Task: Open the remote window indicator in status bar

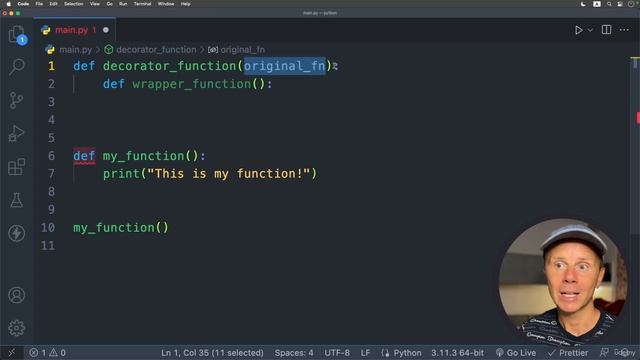Action: (11, 353)
